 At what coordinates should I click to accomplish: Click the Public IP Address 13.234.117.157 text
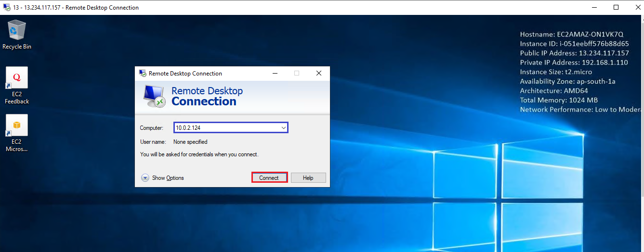coord(575,53)
